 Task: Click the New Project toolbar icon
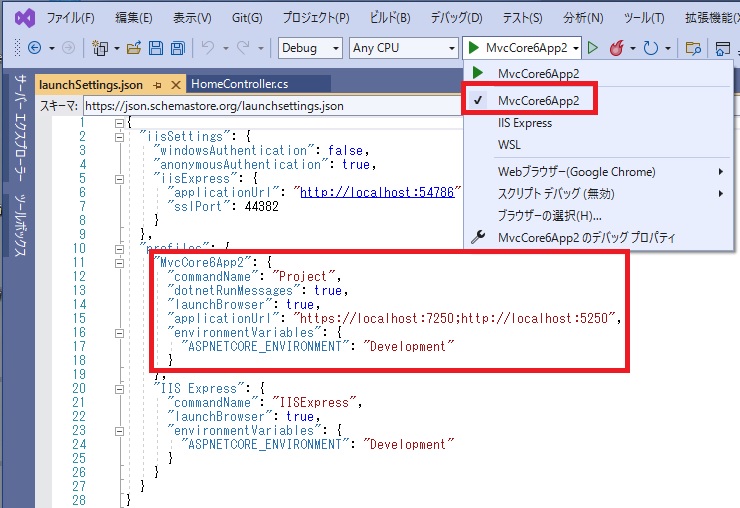coord(100,48)
